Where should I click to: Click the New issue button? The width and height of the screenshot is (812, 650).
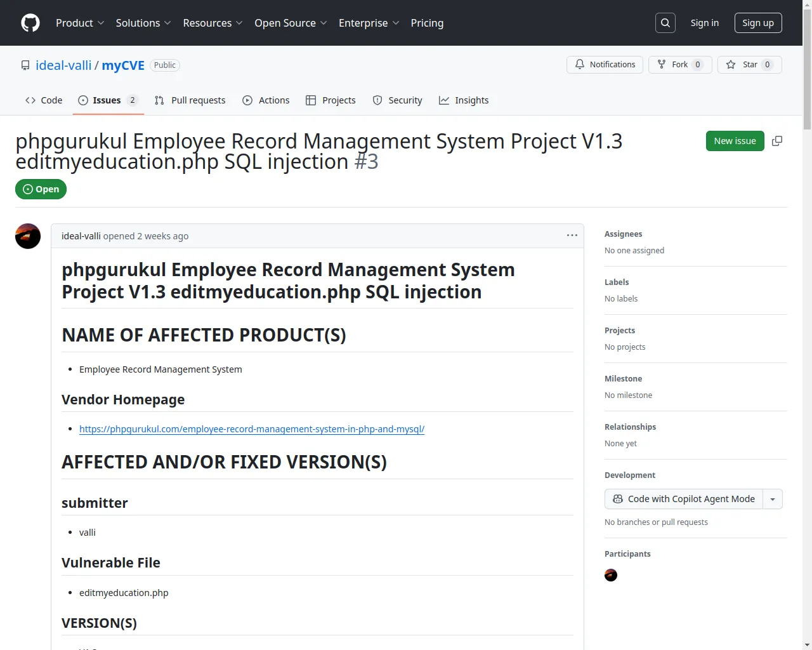click(x=735, y=141)
